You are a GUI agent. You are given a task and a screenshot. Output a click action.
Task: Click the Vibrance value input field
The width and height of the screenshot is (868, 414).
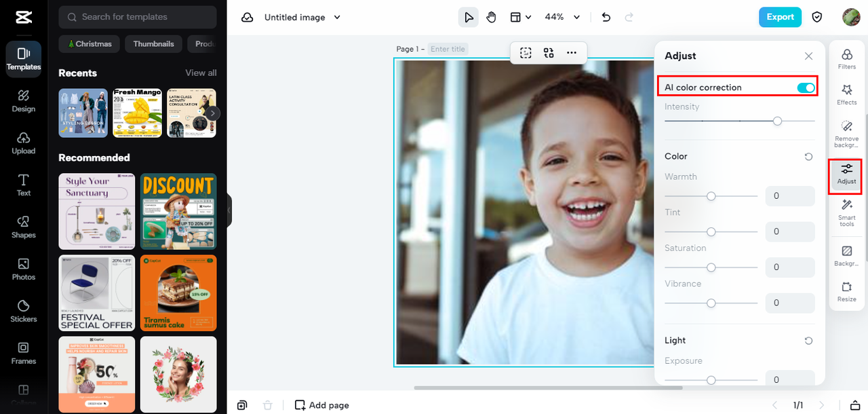(790, 303)
